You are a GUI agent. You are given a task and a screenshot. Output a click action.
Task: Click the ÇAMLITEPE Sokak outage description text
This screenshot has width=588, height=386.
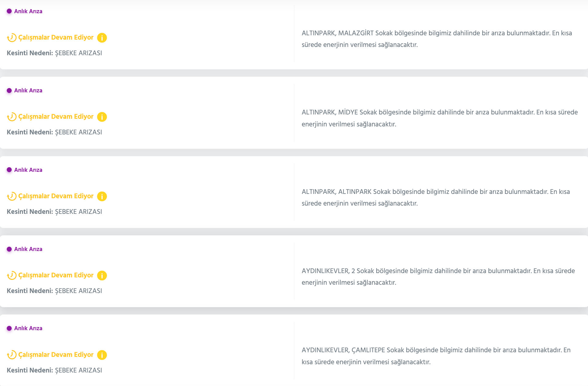coord(436,356)
